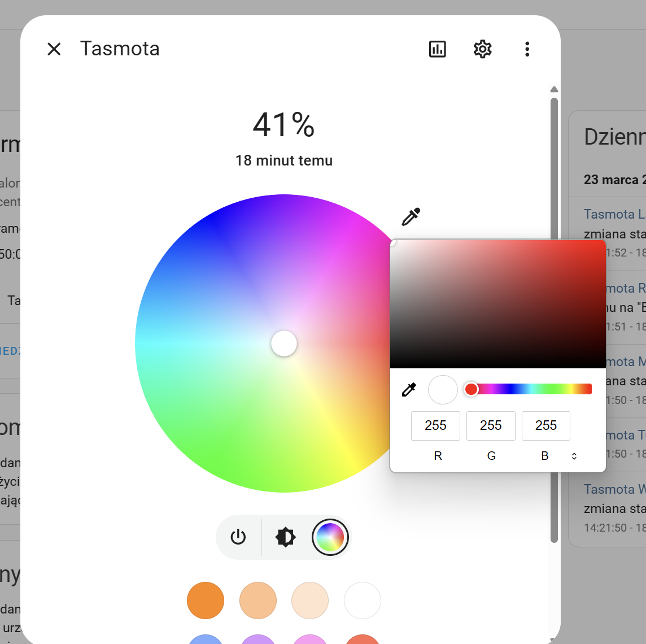
Task: Toggle the RGB color format switcher arrows
Action: tap(574, 456)
